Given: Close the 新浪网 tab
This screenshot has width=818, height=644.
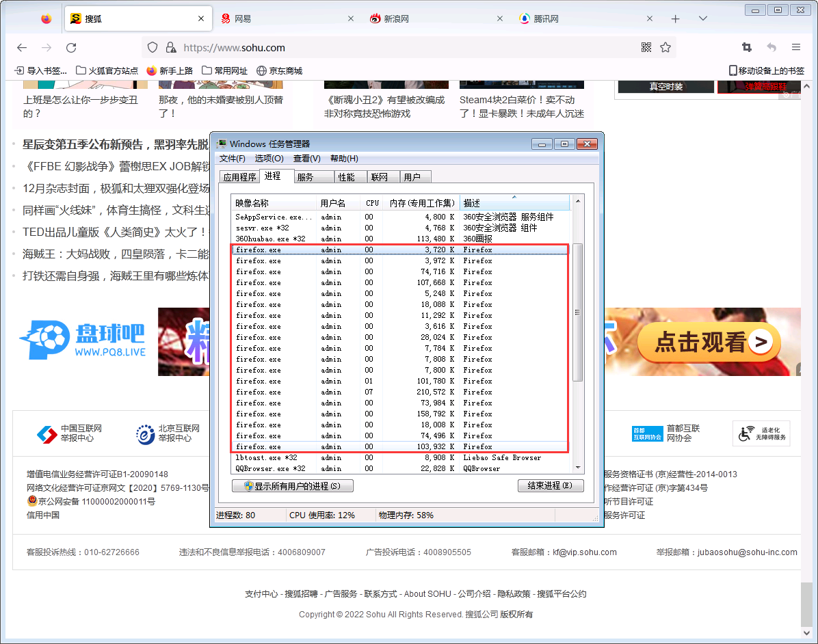Looking at the screenshot, I should point(500,18).
